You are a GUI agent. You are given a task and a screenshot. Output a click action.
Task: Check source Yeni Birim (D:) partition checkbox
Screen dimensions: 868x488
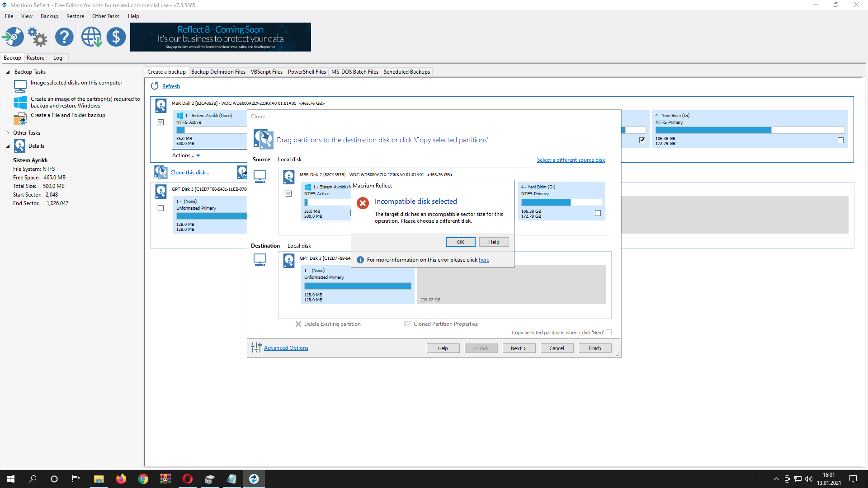tap(598, 213)
